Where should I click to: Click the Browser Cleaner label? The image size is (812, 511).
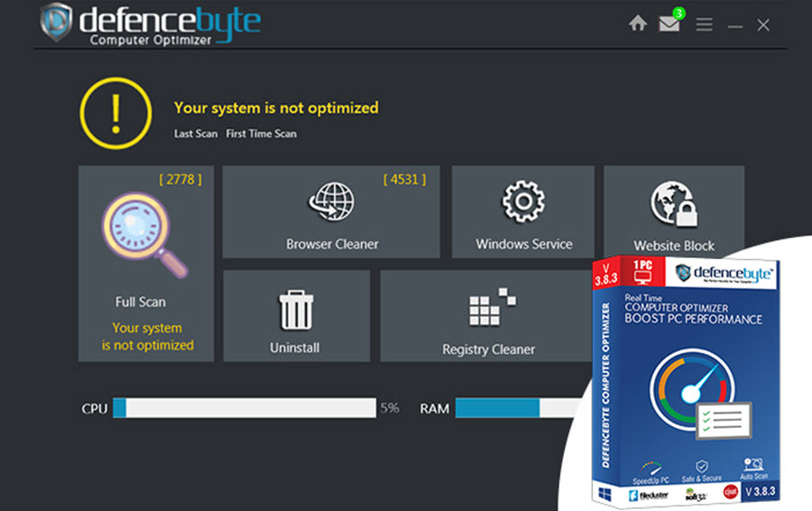click(332, 244)
